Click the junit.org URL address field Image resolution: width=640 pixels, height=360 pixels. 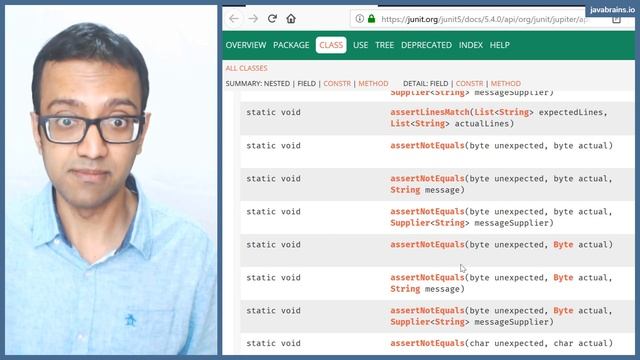point(484,19)
